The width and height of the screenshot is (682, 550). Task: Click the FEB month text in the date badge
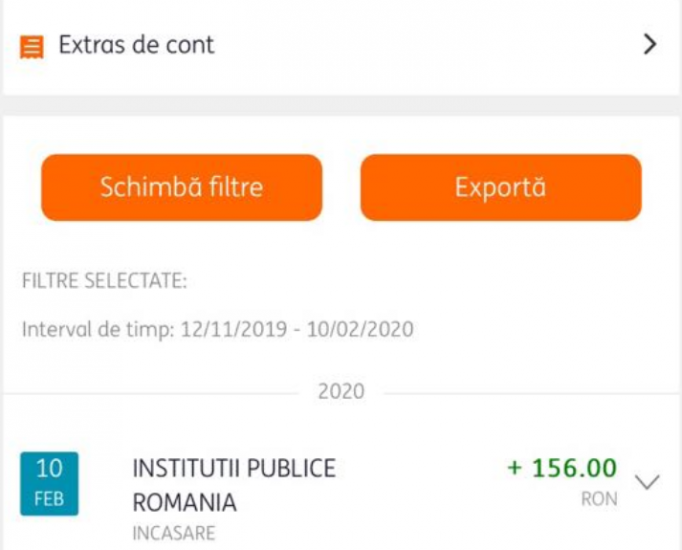tap(49, 499)
